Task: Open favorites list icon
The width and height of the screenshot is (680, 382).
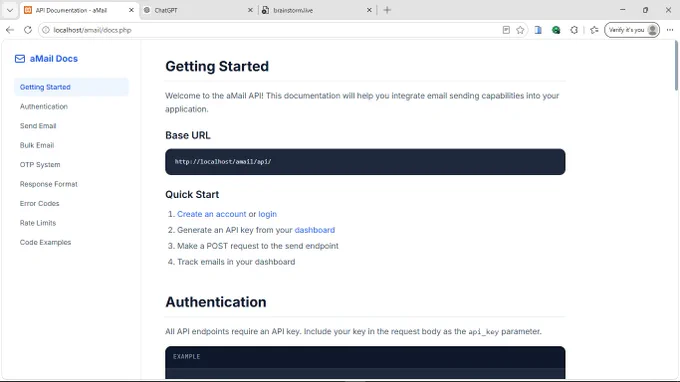Action: (594, 30)
